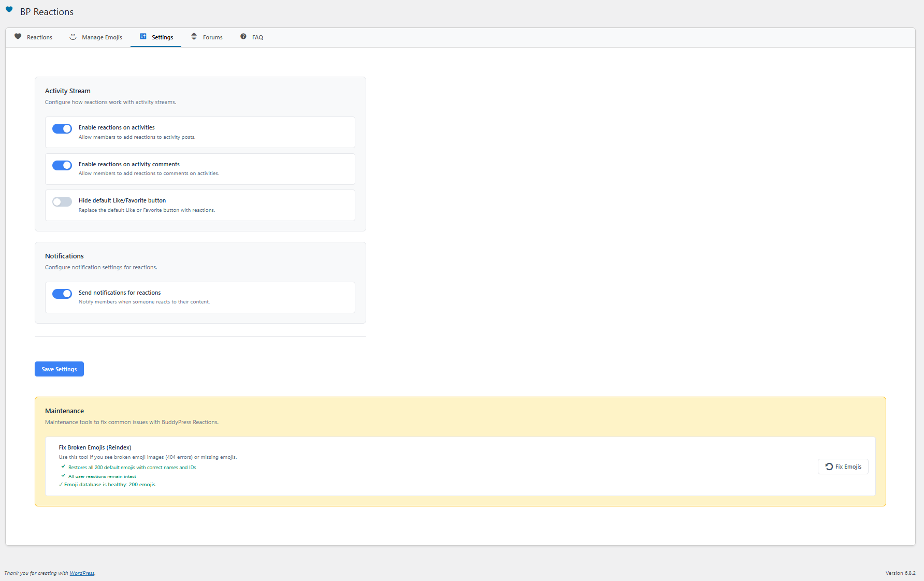The height and width of the screenshot is (581, 924).
Task: Click 'Configure notification settings for reactions' text
Action: pos(101,267)
